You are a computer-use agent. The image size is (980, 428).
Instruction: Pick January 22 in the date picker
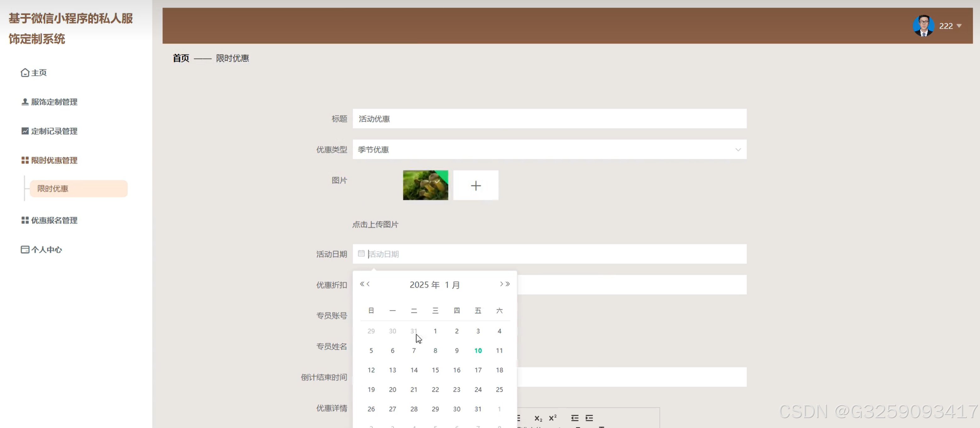click(x=435, y=390)
